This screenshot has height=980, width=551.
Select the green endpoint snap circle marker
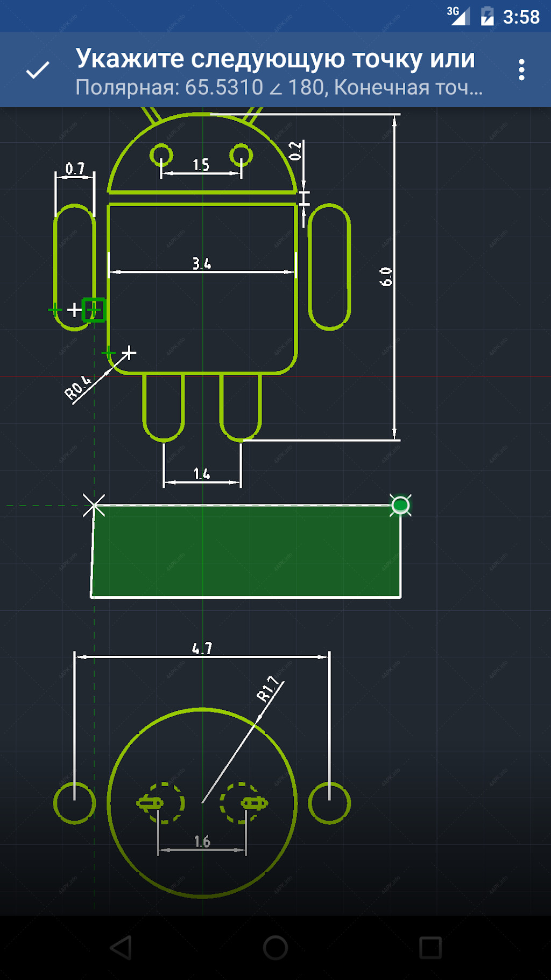[400, 505]
